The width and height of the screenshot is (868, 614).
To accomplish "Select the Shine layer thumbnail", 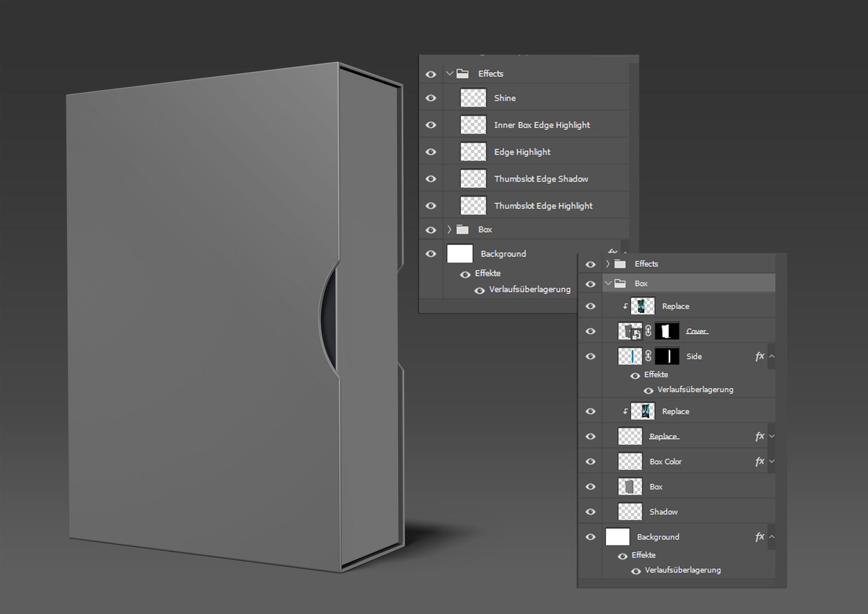I will pos(473,98).
